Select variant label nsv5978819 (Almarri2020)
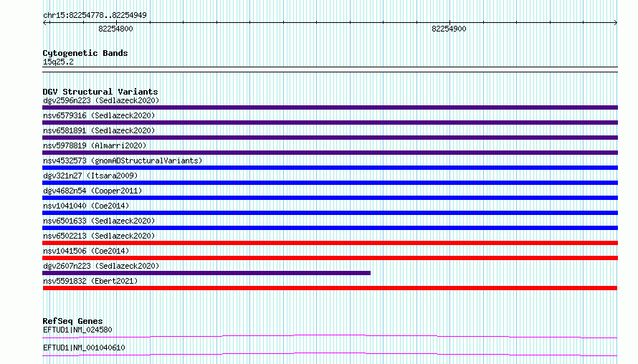The image size is (638, 364). 95,145
